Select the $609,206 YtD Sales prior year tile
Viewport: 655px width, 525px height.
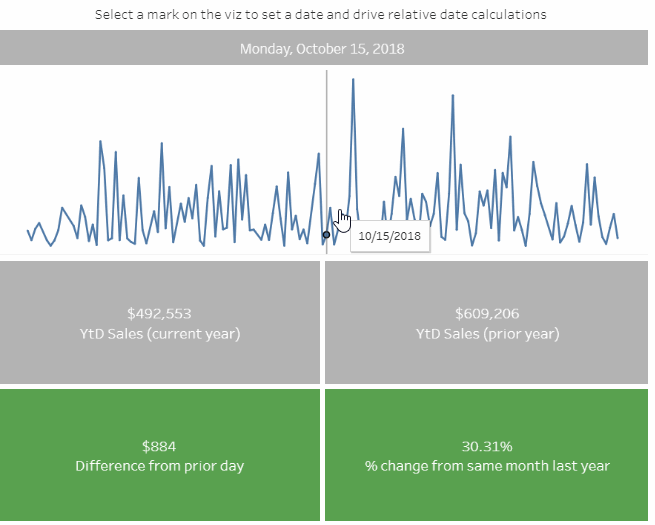point(487,322)
